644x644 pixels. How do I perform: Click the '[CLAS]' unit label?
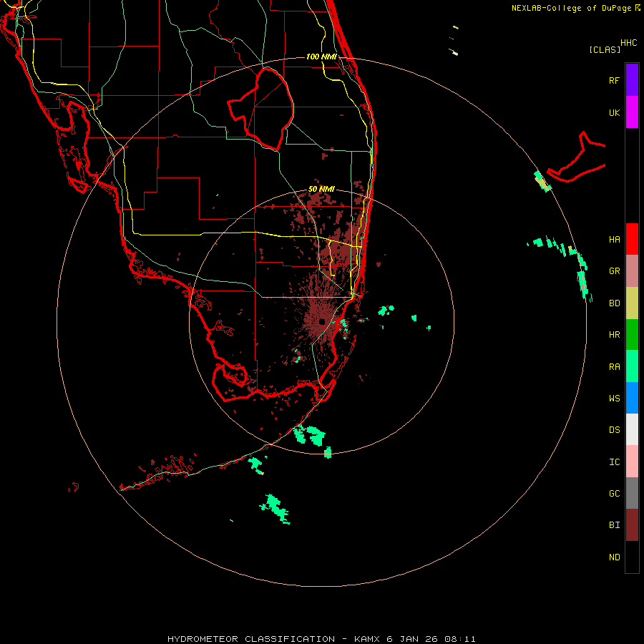(x=605, y=50)
